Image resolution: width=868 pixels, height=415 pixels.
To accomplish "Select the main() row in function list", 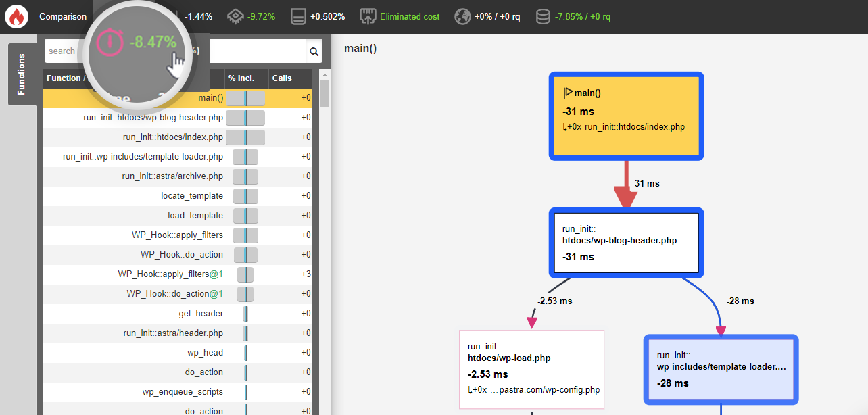I will tap(178, 98).
